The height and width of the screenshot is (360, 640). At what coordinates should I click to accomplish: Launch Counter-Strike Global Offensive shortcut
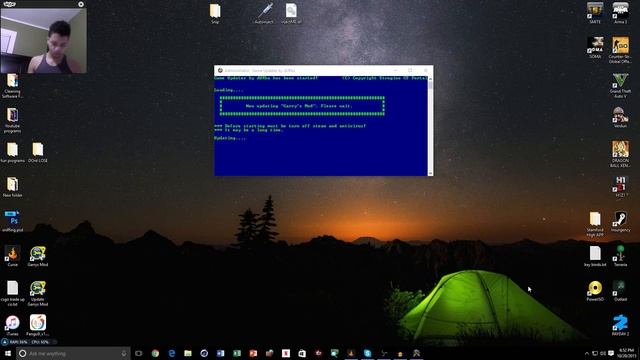click(x=620, y=50)
